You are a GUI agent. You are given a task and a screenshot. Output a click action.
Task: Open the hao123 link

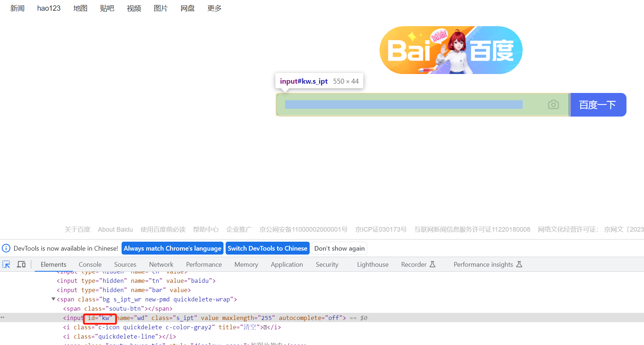tap(49, 8)
